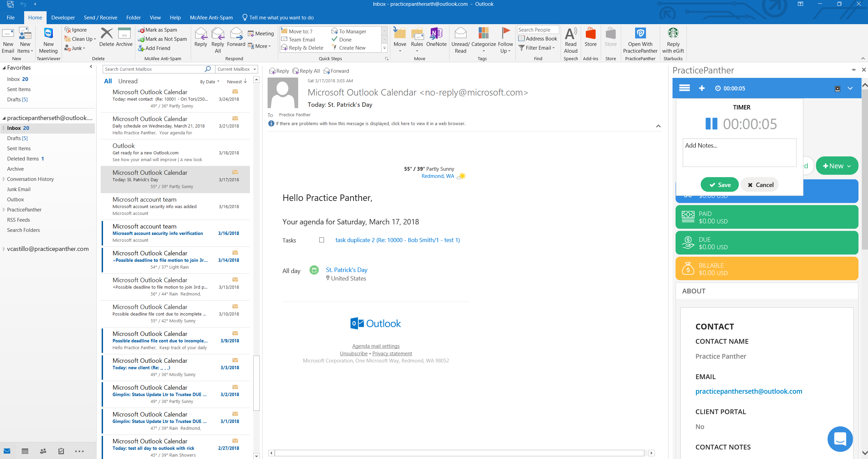Switch to Tasks view in navigation bar
Viewport: 868px width, 459px height.
(61, 451)
